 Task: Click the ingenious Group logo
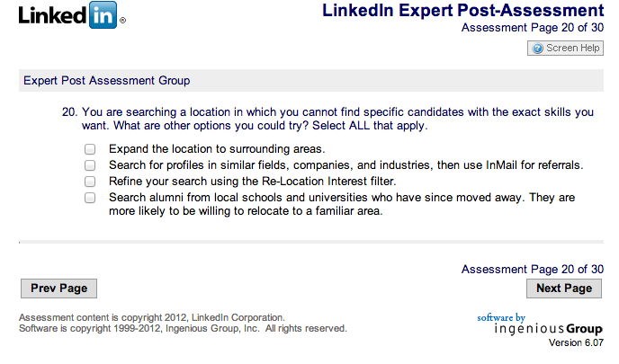(549, 329)
